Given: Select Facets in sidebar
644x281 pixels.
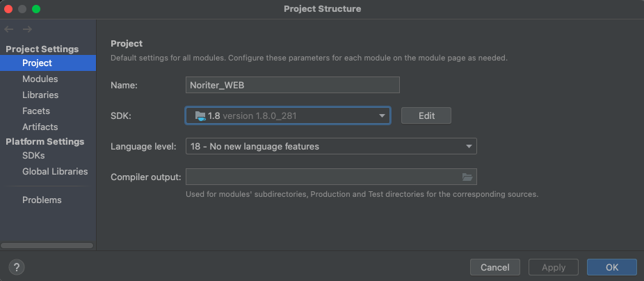Looking at the screenshot, I should pyautogui.click(x=36, y=111).
